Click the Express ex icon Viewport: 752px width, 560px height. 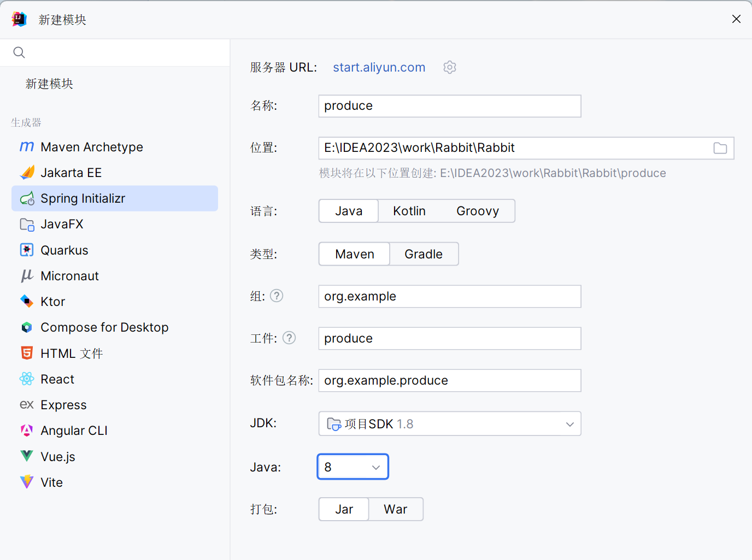27,405
